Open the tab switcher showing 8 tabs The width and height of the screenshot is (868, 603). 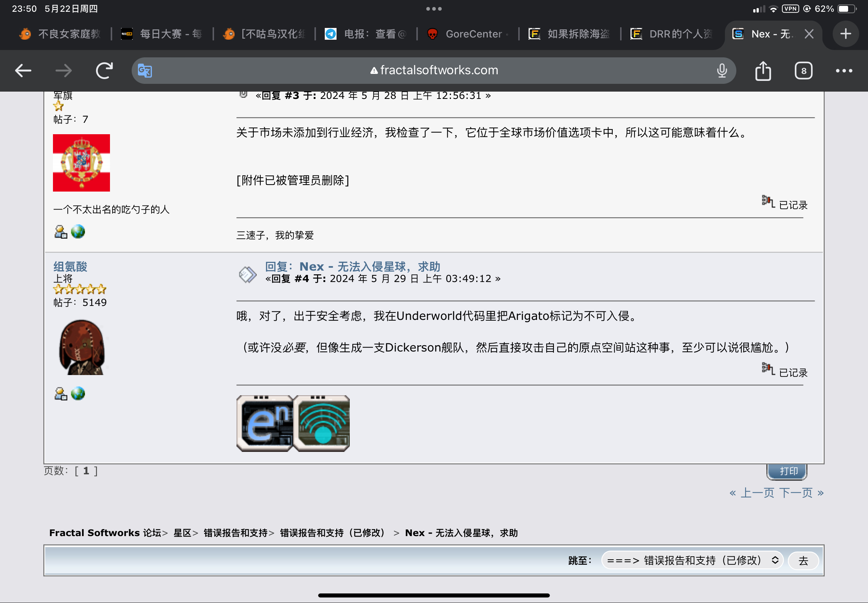[803, 70]
